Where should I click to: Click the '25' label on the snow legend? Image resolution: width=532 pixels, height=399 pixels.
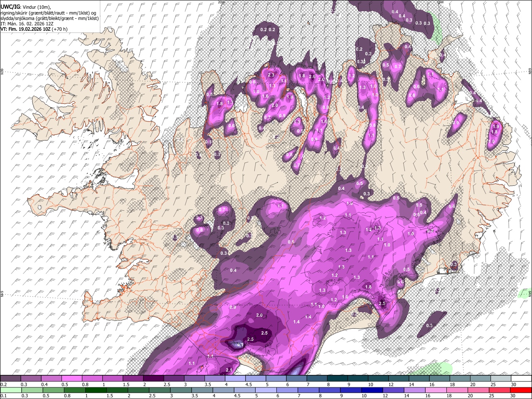493,384
